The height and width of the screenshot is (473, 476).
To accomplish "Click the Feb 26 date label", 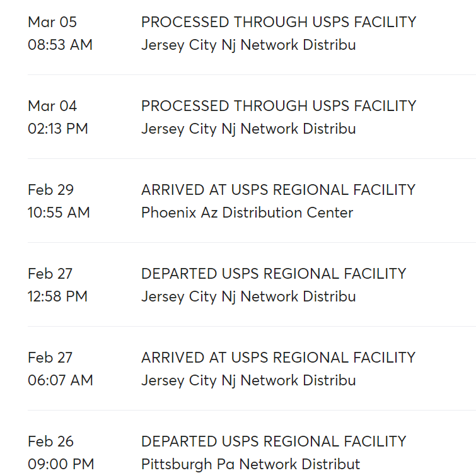I will [x=50, y=441].
